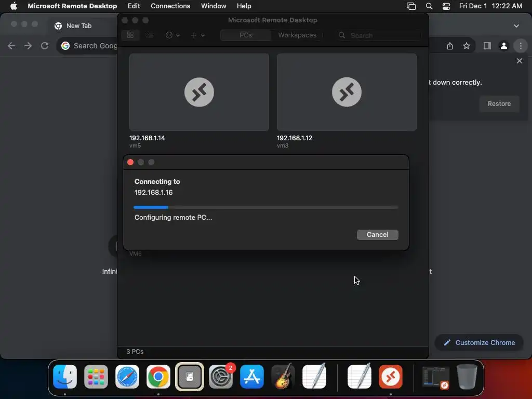Click the 192.168.1.14 label

click(147, 138)
